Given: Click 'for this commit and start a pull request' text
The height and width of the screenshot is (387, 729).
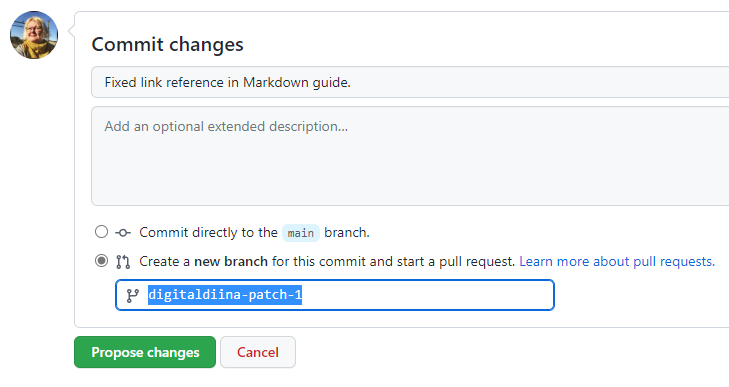Looking at the screenshot, I should [393, 261].
